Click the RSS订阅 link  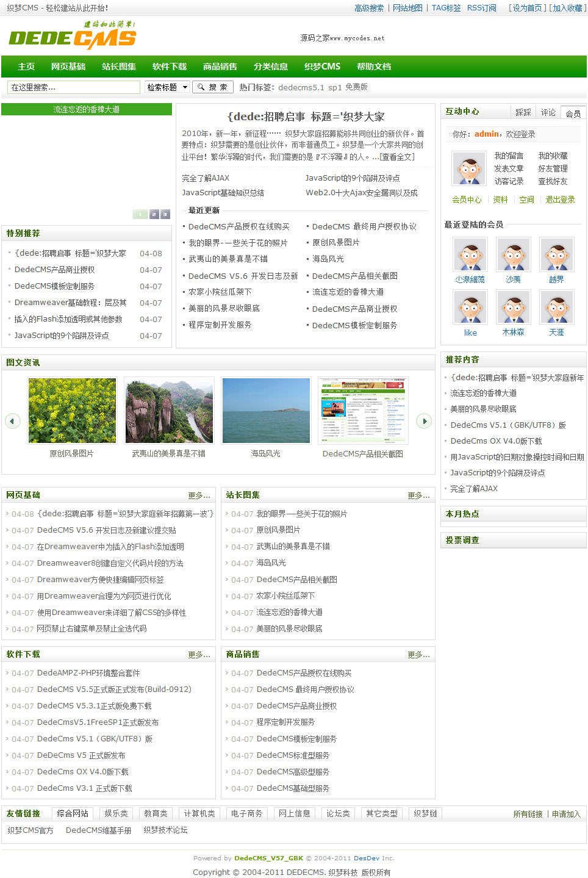482,8
